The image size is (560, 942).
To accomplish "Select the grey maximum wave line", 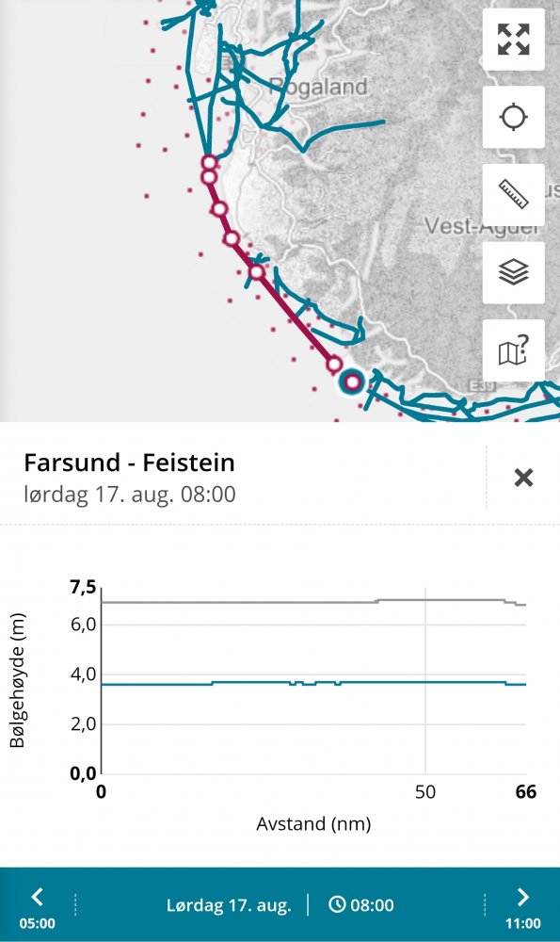I will click(x=313, y=601).
